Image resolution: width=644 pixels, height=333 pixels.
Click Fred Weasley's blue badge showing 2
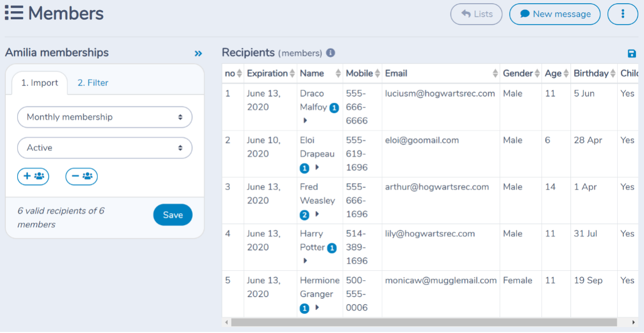click(x=305, y=214)
